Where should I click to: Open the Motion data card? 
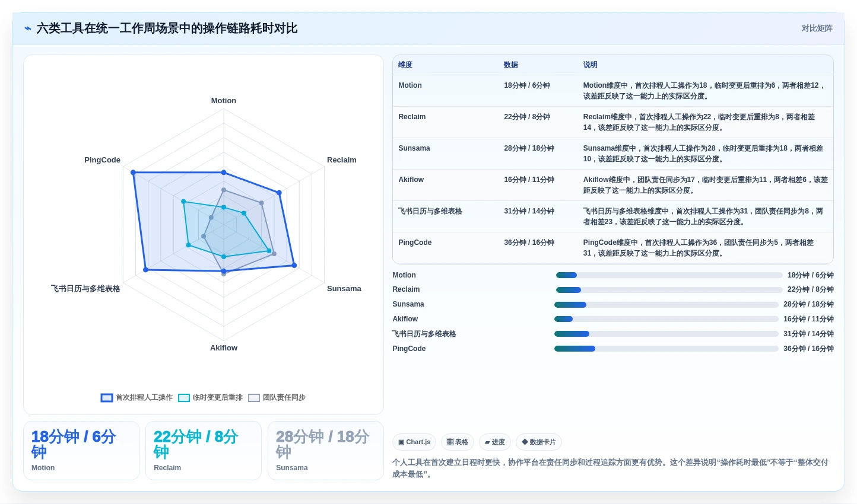[81, 451]
